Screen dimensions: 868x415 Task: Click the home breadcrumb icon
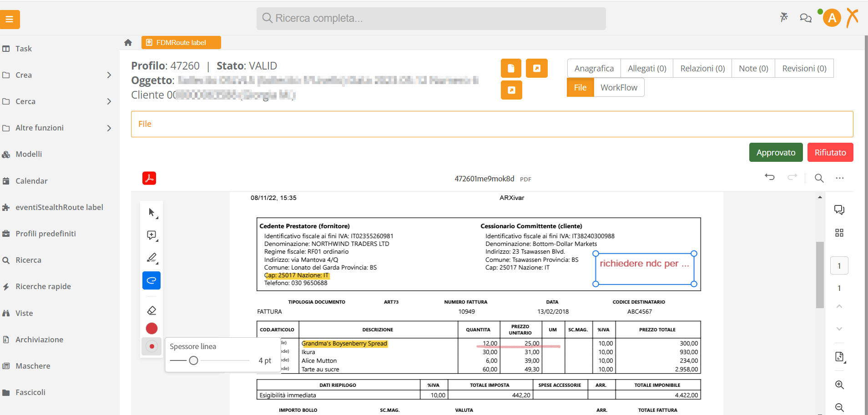(x=128, y=43)
